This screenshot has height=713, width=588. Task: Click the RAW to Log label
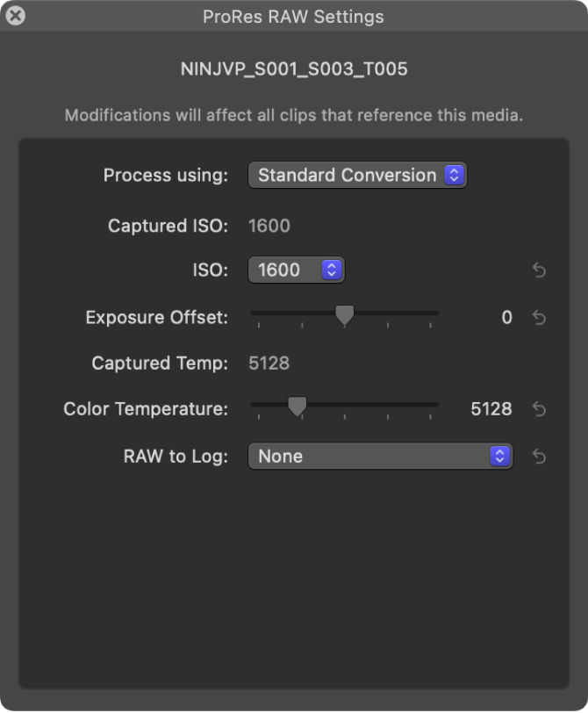[176, 457]
